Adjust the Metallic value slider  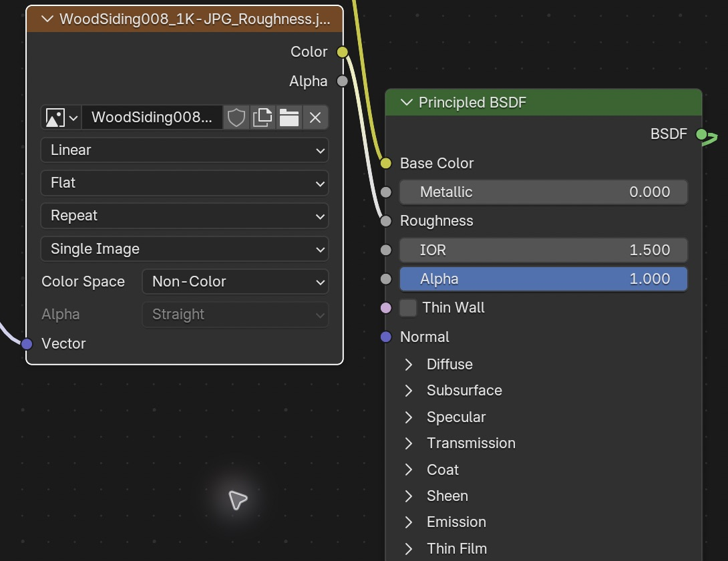544,192
